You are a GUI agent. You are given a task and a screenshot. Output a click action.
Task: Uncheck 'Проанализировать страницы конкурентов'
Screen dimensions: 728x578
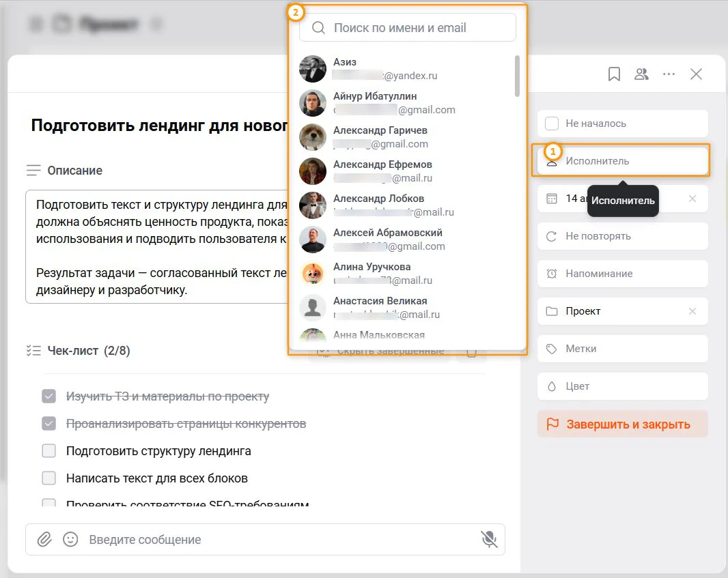[x=48, y=424]
